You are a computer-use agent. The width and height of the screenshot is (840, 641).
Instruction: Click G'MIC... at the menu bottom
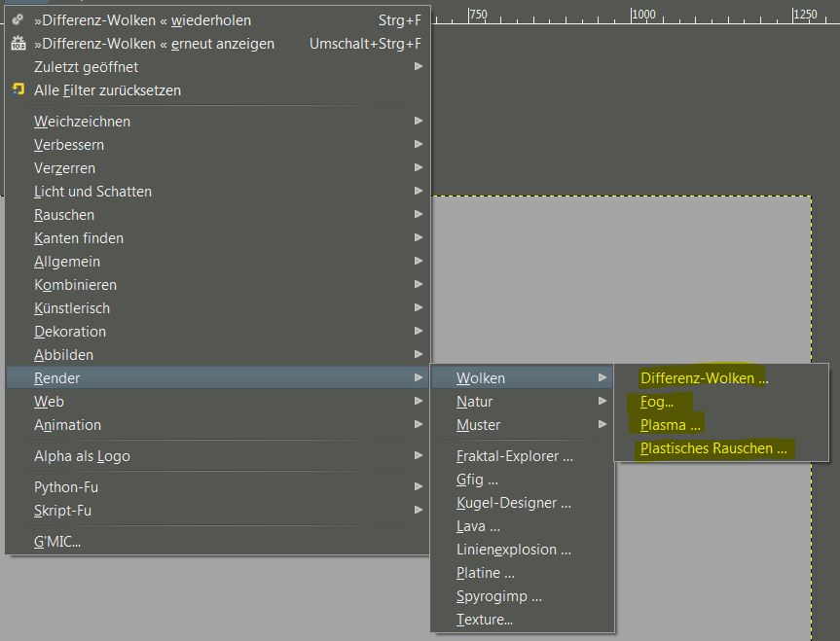[x=57, y=542]
